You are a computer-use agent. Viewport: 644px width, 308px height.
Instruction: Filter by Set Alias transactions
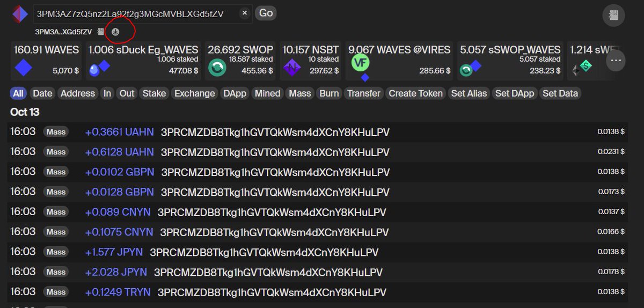[x=469, y=93]
